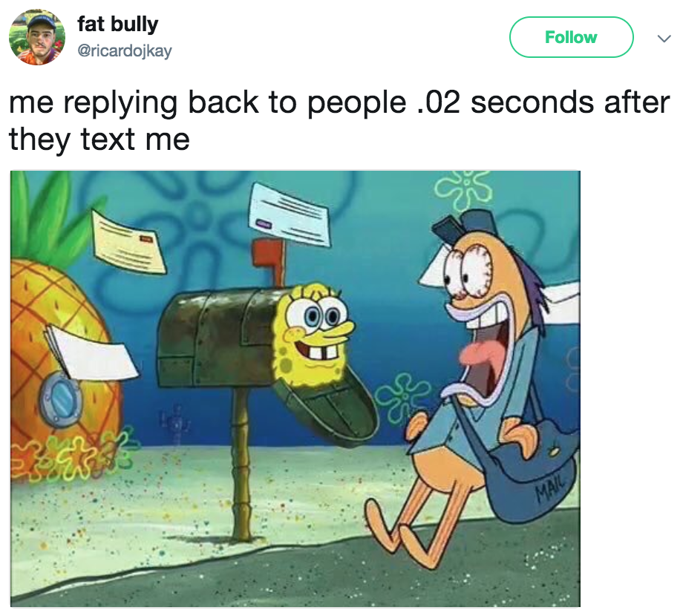Click the white letter beside the pineapple
683x616 pixels.
pyautogui.click(x=92, y=353)
